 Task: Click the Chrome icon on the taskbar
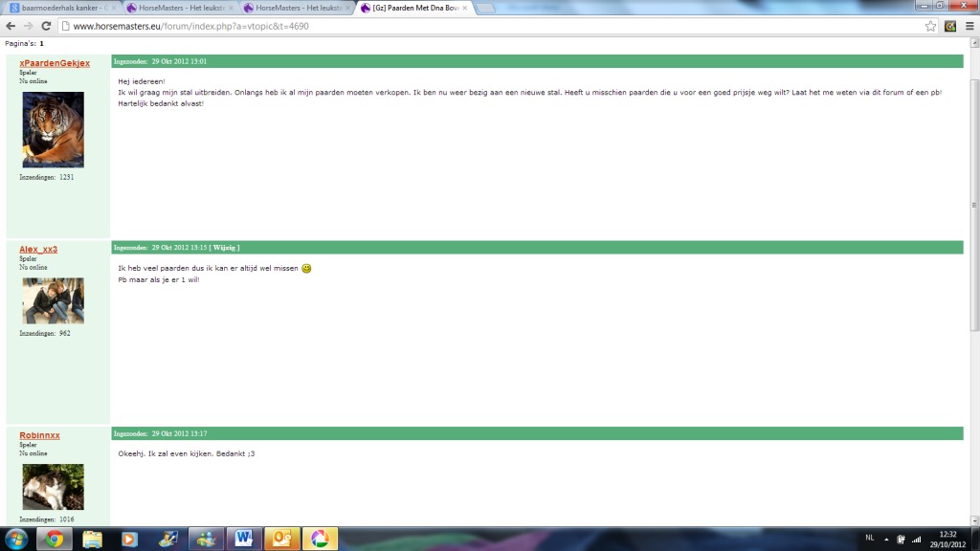(x=55, y=539)
